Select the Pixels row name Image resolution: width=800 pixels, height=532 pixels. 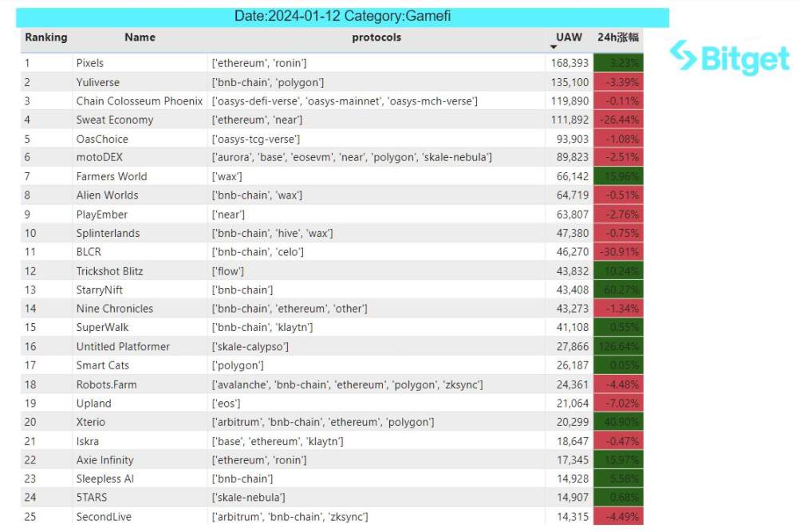point(90,63)
